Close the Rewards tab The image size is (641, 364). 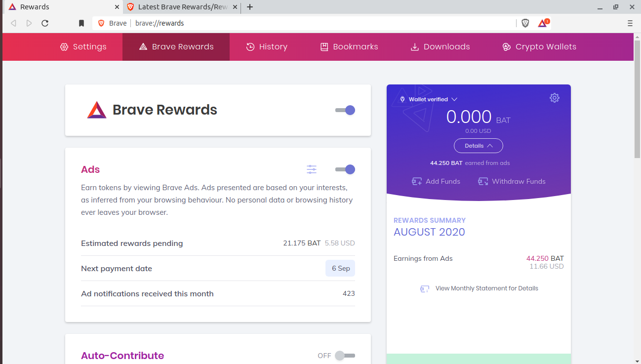(117, 7)
